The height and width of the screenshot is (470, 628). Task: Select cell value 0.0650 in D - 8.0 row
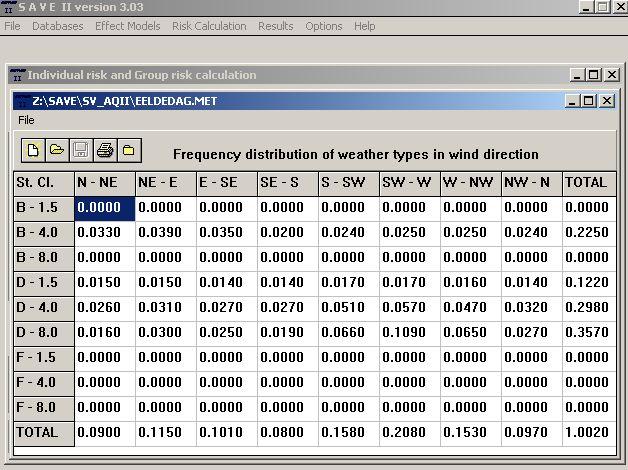[471, 333]
